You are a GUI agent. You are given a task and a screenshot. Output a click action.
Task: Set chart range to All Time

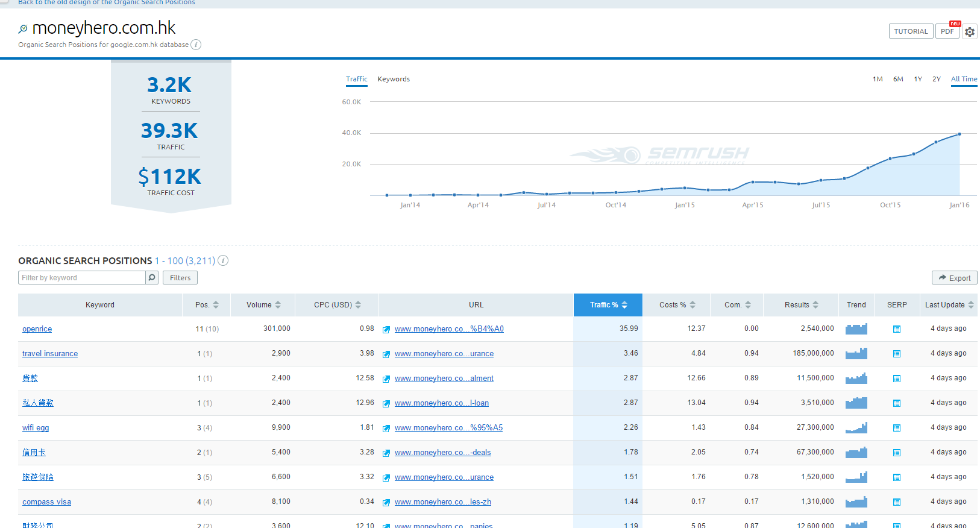[x=964, y=79]
